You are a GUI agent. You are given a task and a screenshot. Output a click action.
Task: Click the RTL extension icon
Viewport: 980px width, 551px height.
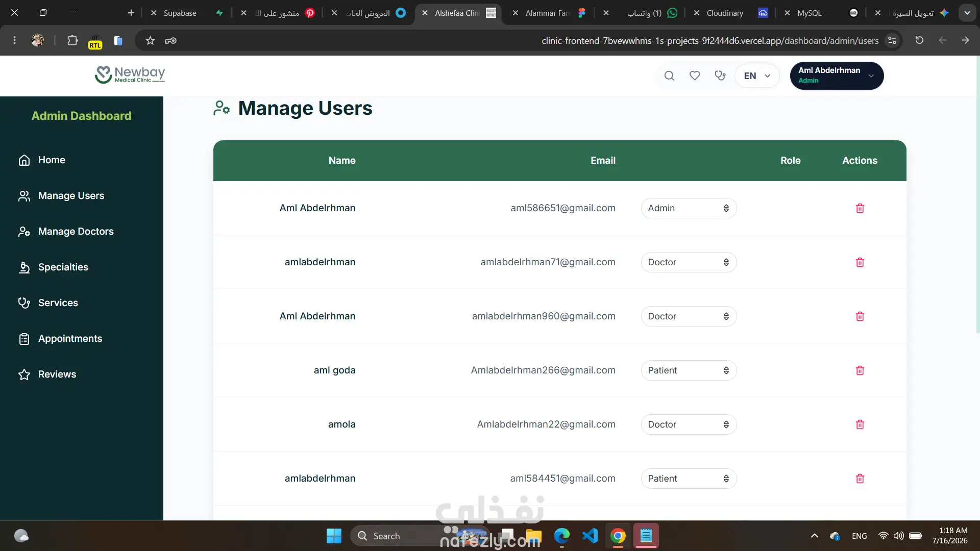coord(95,41)
